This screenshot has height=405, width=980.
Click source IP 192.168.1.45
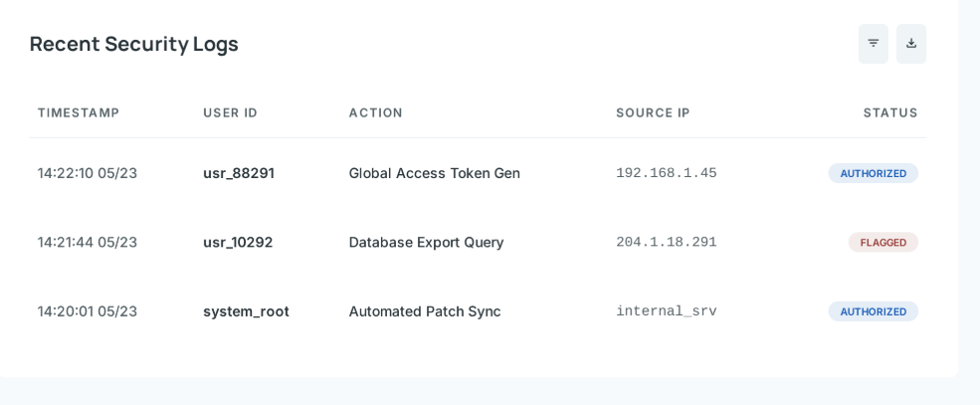[x=666, y=173]
